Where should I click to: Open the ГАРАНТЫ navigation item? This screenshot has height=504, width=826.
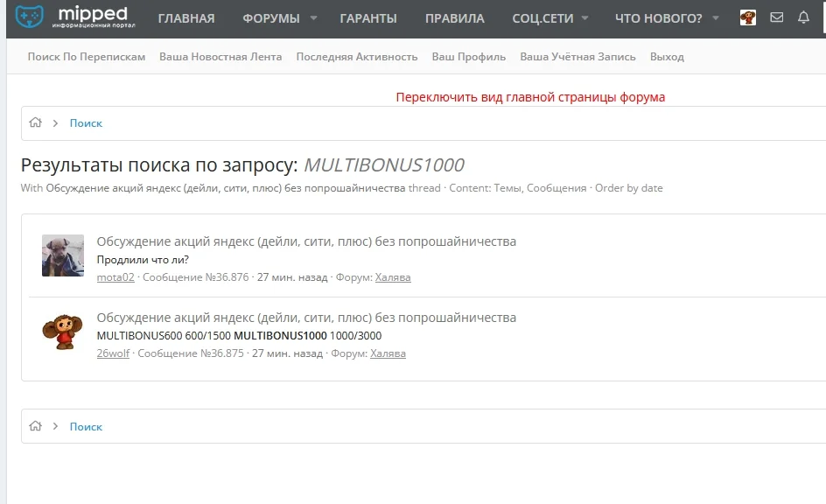coord(368,18)
